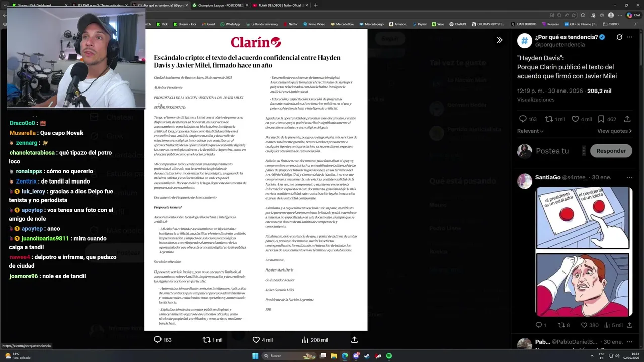
Task: Open the PayPal bookmark
Action: (x=419, y=24)
